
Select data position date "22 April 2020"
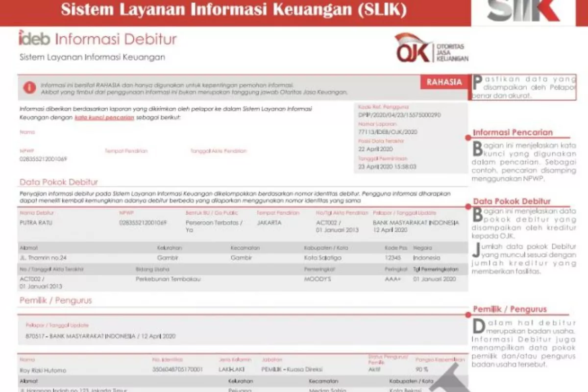click(x=375, y=149)
